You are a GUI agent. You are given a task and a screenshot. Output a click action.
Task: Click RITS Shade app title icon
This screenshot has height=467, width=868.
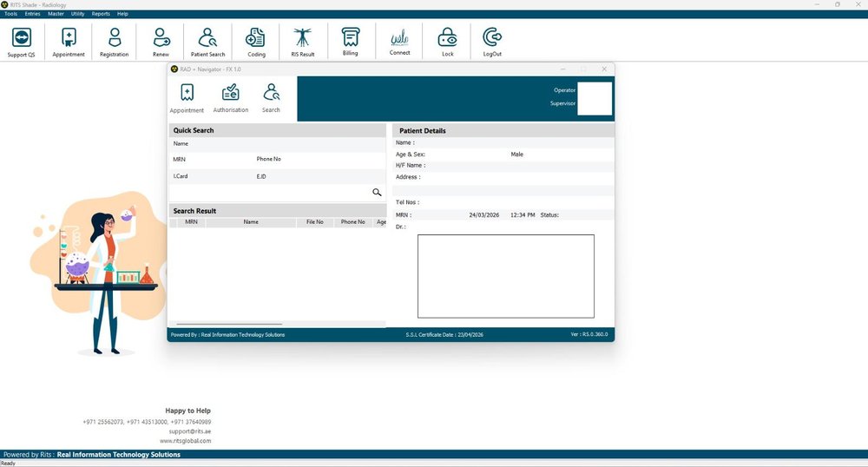pos(4,4)
